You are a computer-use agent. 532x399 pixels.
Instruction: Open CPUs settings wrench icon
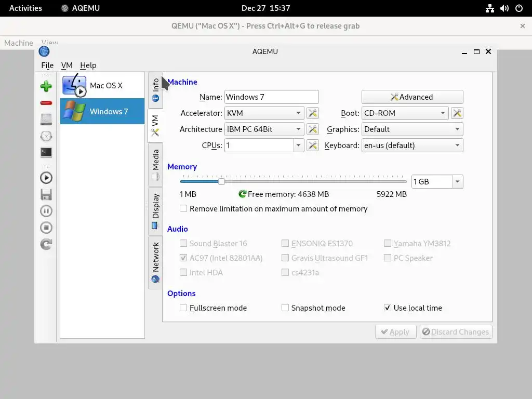312,145
